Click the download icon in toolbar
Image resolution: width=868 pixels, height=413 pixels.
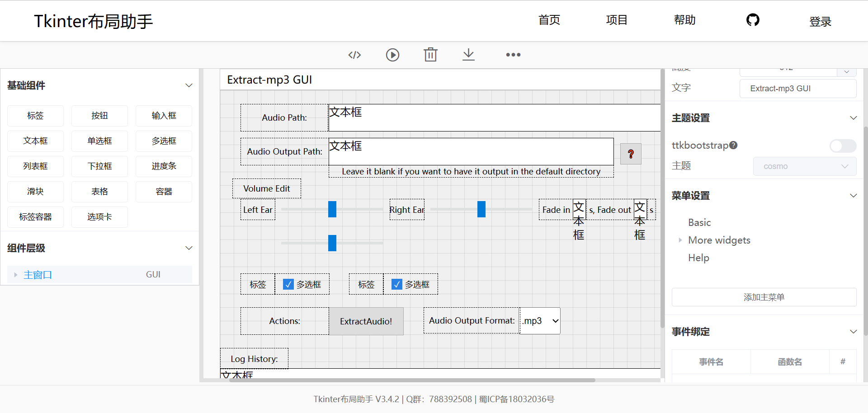pyautogui.click(x=469, y=54)
